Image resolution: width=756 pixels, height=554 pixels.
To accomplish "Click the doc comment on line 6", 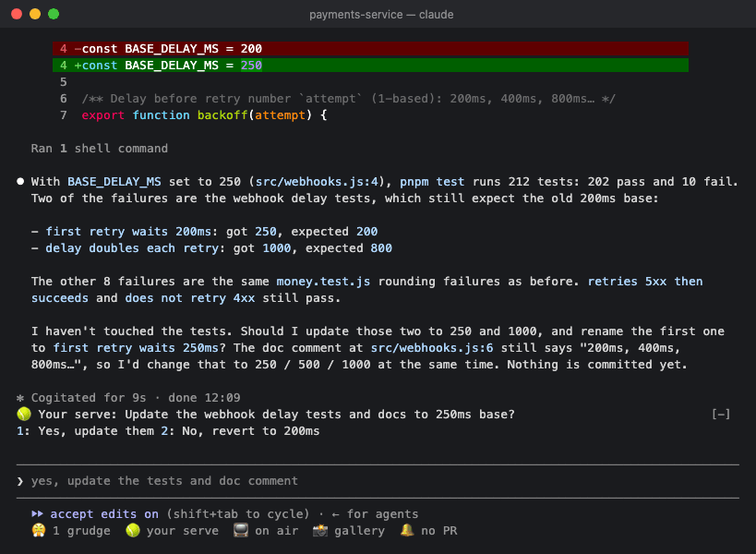I will pyautogui.click(x=349, y=99).
